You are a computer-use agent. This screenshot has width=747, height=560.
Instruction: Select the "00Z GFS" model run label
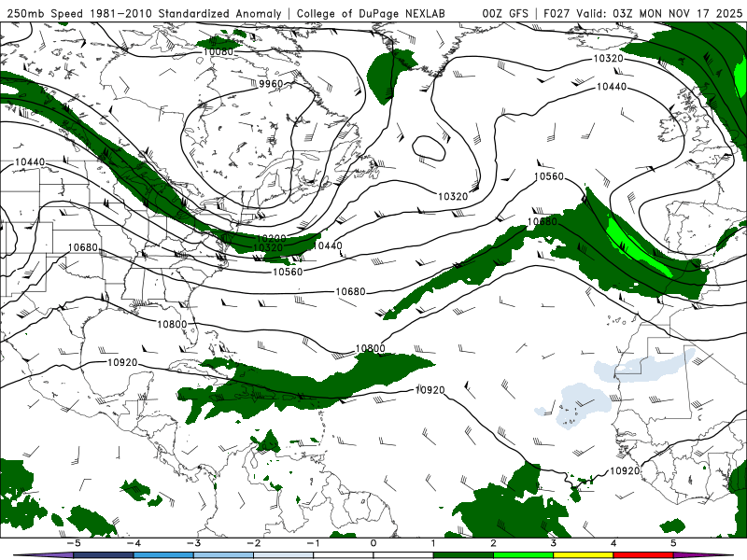tap(505, 13)
